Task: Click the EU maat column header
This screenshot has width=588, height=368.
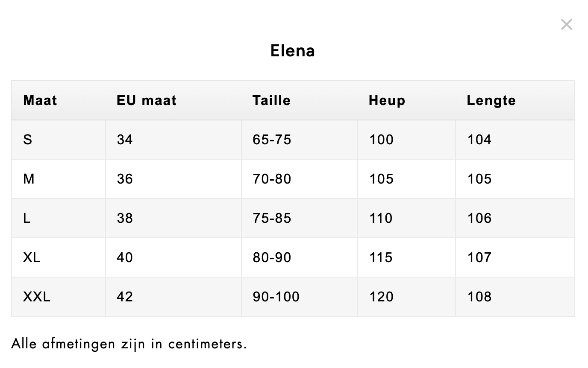Action: pos(146,100)
